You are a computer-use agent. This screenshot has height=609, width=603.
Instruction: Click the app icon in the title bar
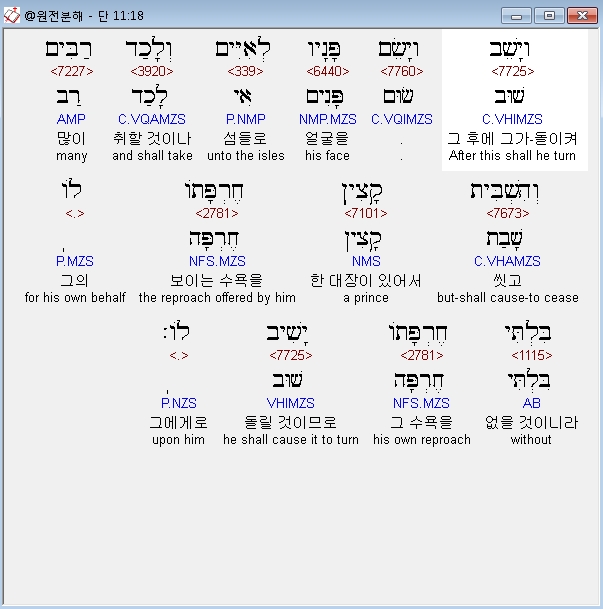(x=11, y=16)
